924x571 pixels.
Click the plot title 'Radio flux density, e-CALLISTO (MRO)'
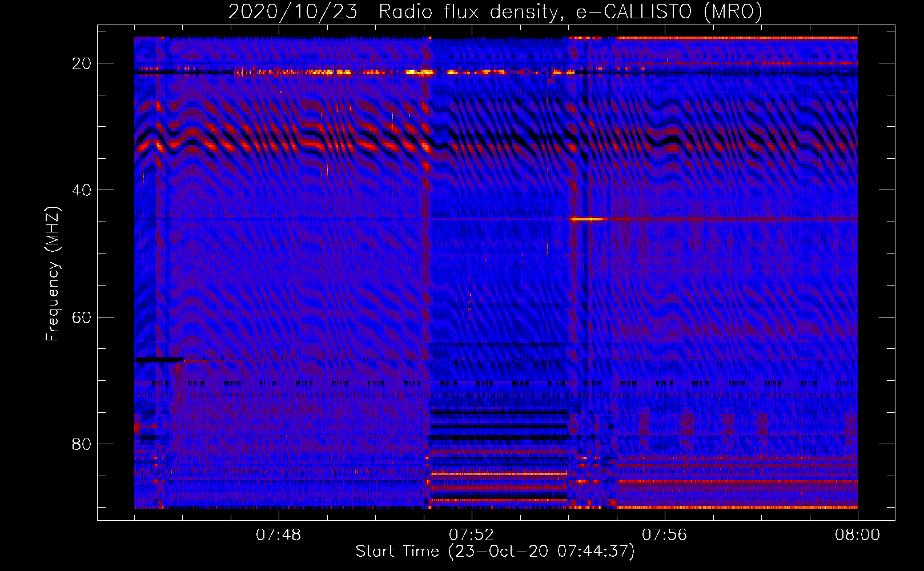point(570,12)
